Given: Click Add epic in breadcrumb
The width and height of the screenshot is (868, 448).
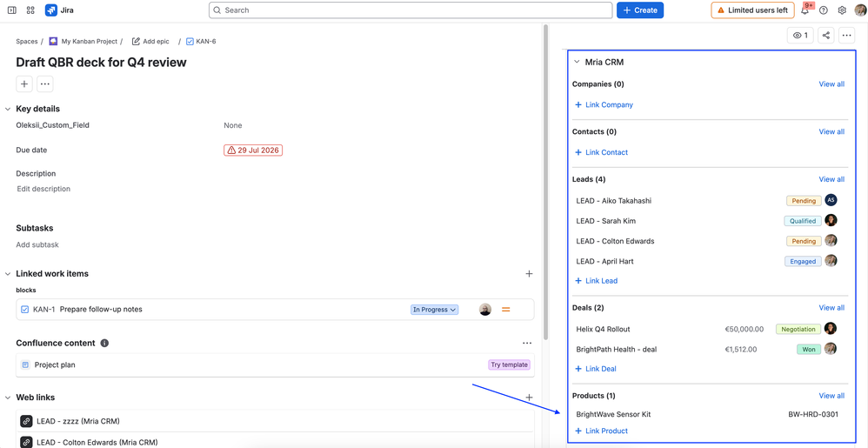Looking at the screenshot, I should click(150, 41).
